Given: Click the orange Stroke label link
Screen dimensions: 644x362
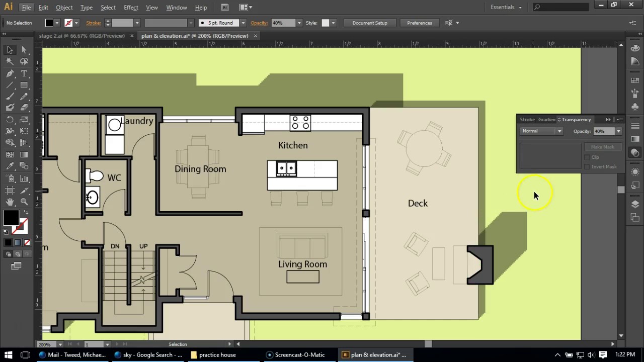Looking at the screenshot, I should click(94, 23).
